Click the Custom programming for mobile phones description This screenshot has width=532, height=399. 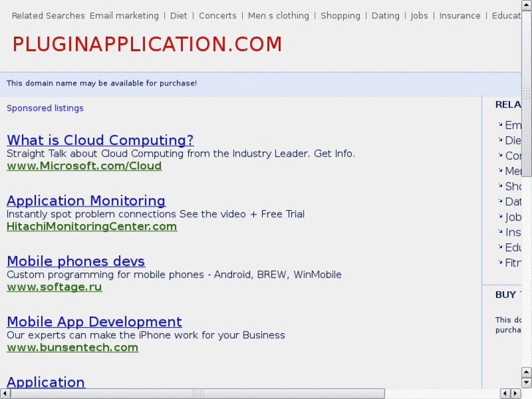[174, 275]
